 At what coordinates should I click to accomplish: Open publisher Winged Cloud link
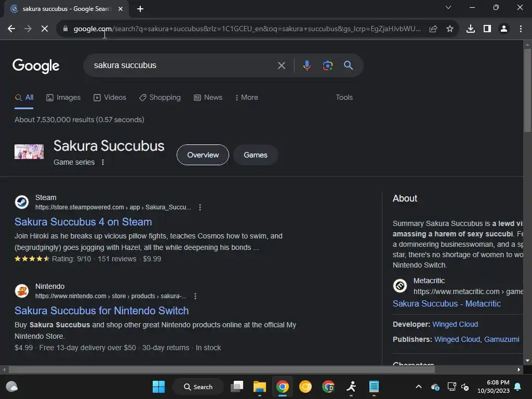tap(457, 339)
